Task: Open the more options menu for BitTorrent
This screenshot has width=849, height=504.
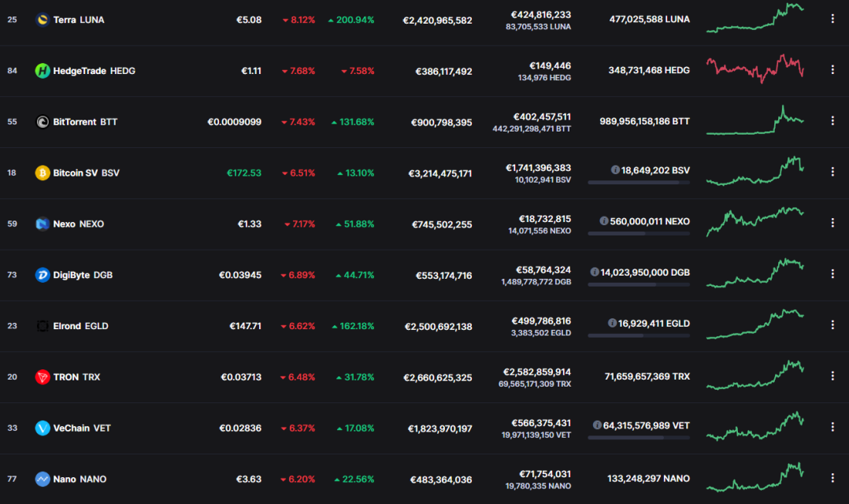Action: (832, 120)
